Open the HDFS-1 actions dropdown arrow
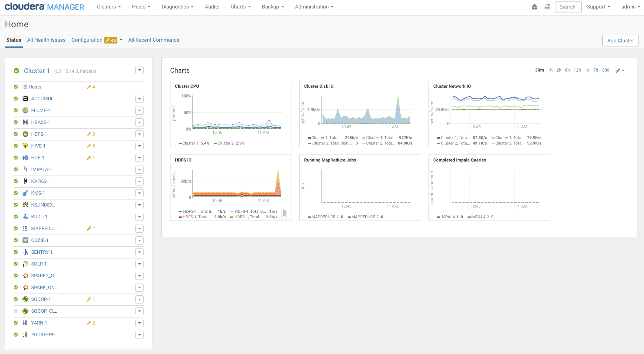The image size is (644, 354). pos(139,134)
